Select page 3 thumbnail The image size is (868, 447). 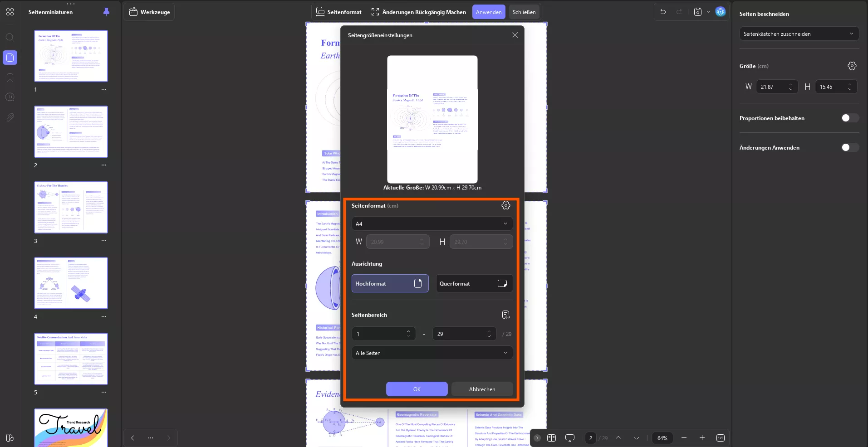point(71,207)
